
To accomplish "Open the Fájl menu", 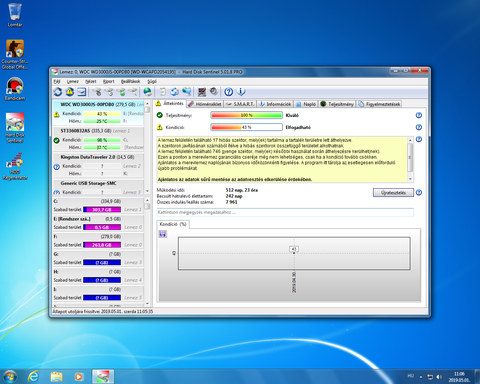I will (x=57, y=81).
